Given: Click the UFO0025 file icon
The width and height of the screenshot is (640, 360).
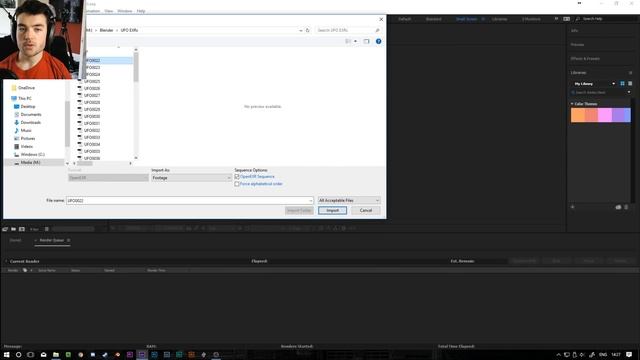Looking at the screenshot, I should pyautogui.click(x=80, y=81).
